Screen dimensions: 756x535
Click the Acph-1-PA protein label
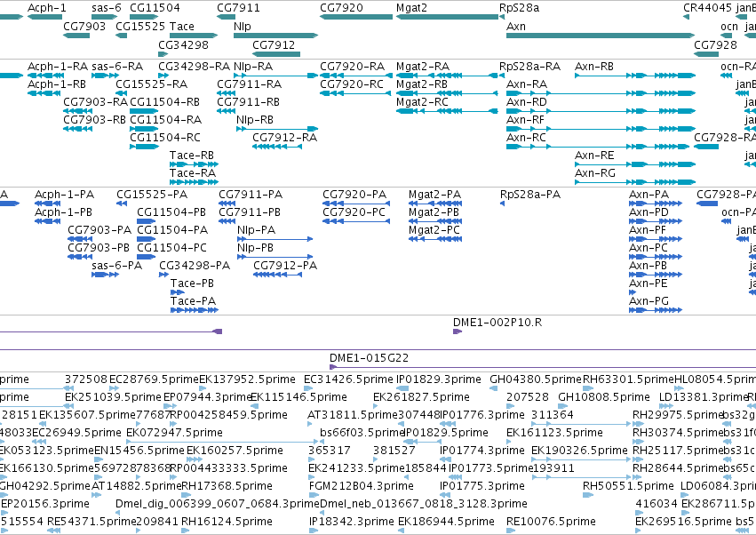65,195
